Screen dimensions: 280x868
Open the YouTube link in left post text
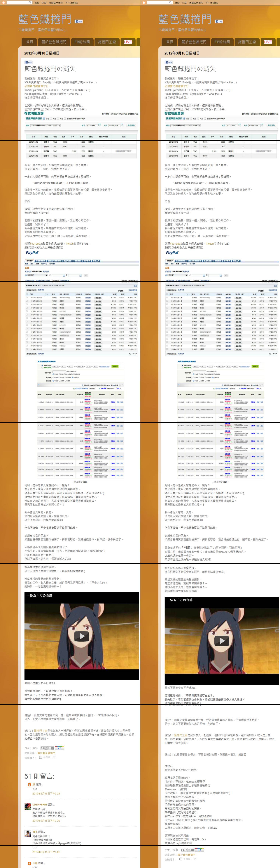(35, 244)
